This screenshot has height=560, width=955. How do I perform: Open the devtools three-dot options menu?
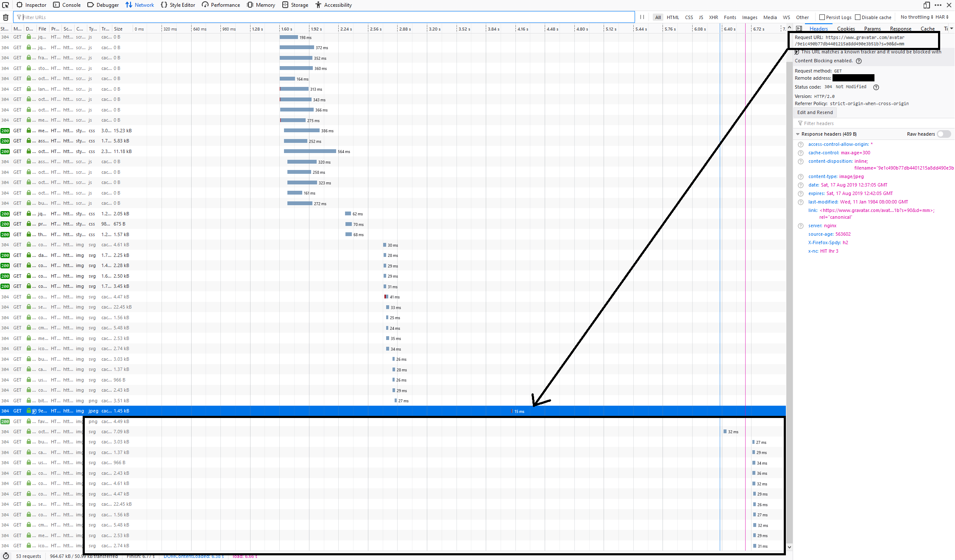tap(938, 5)
